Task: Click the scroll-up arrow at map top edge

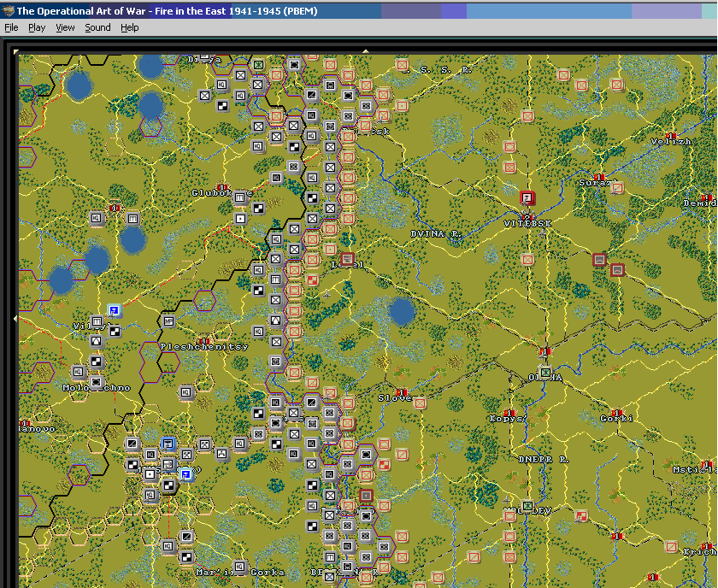Action: point(366,51)
